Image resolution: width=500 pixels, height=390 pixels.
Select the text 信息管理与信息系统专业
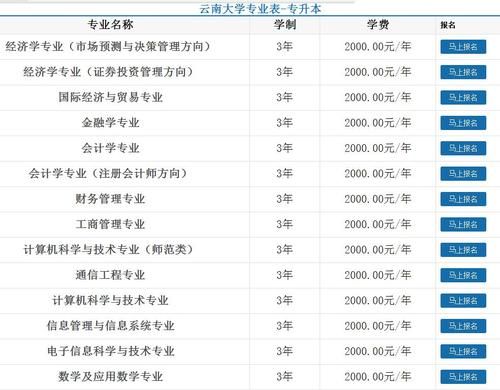[x=110, y=326]
